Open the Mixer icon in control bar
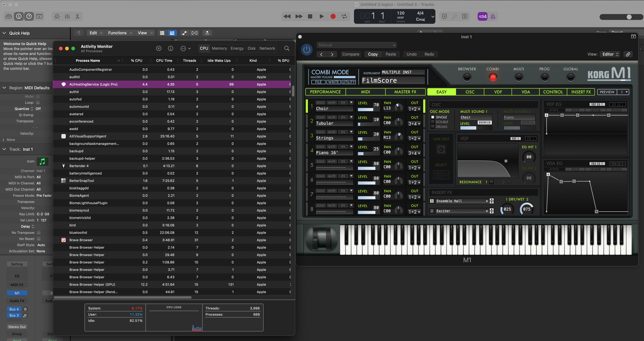This screenshot has width=644, height=341. click(67, 17)
